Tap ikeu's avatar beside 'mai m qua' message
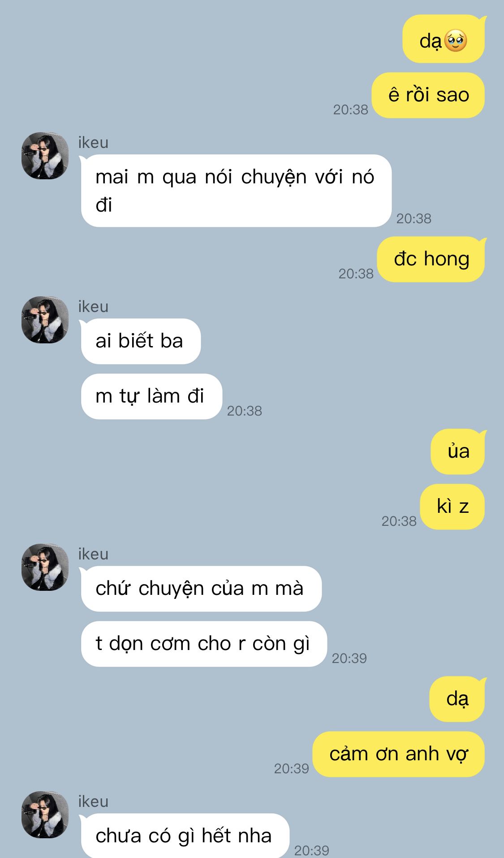Screen dimensions: 504x858 pyautogui.click(x=45, y=156)
